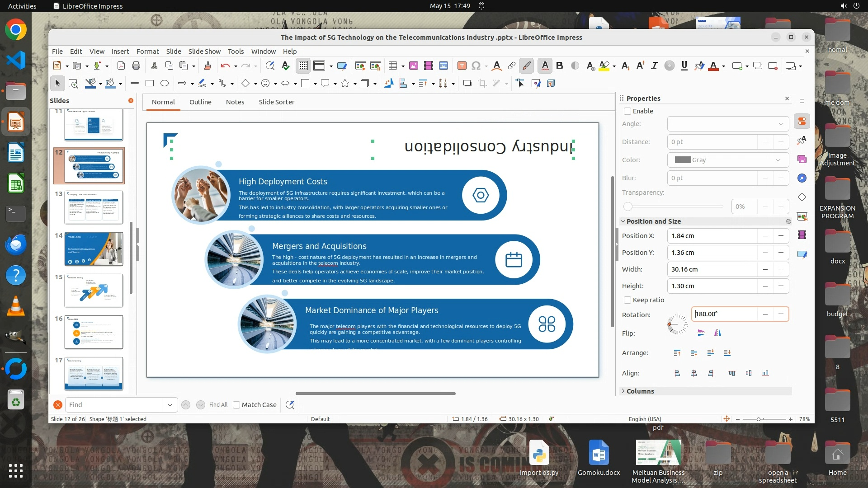The height and width of the screenshot is (488, 868).
Task: Toggle the Keep ratio checkbox
Action: point(627,300)
